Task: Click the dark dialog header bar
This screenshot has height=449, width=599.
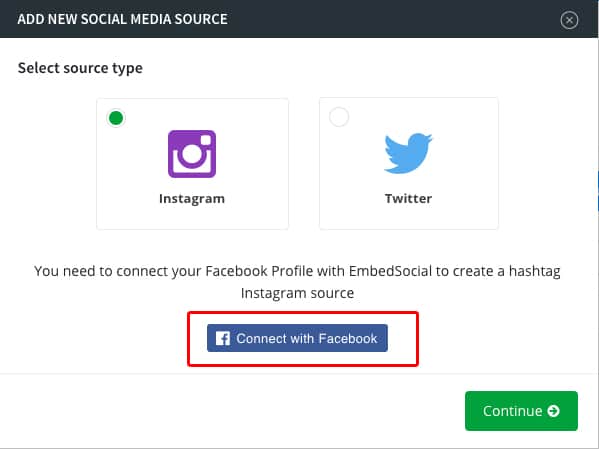Action: tap(299, 19)
